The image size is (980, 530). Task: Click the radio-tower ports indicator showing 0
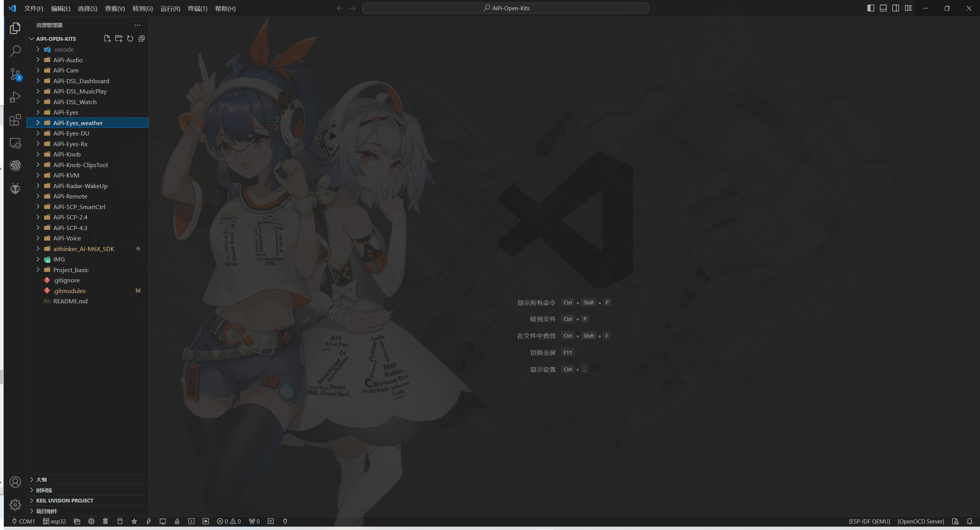click(254, 521)
